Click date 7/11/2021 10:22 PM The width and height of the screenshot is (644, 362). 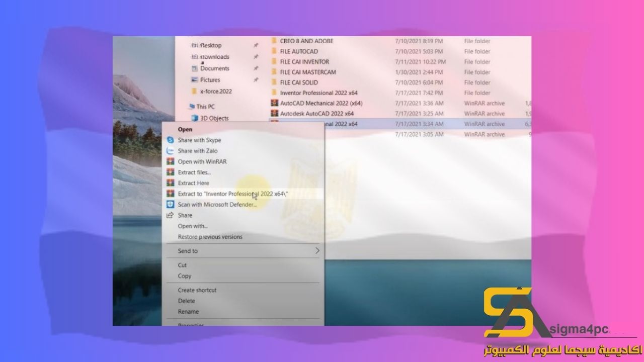pyautogui.click(x=421, y=62)
